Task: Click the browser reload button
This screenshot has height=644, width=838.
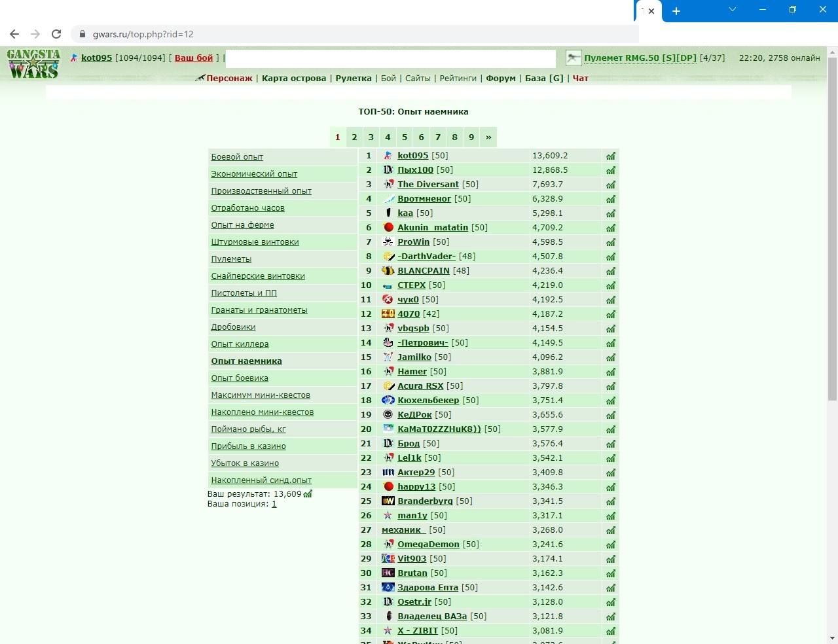Action: [56, 34]
